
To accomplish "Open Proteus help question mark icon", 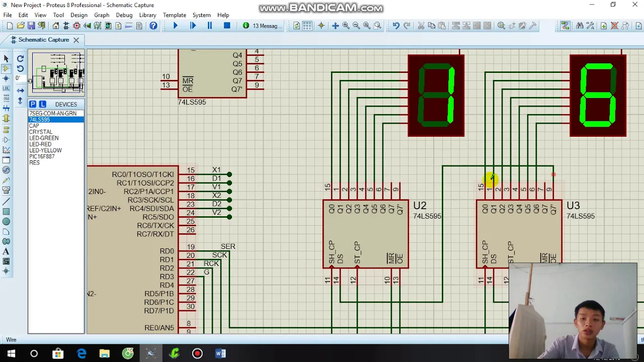I will 153,26.
